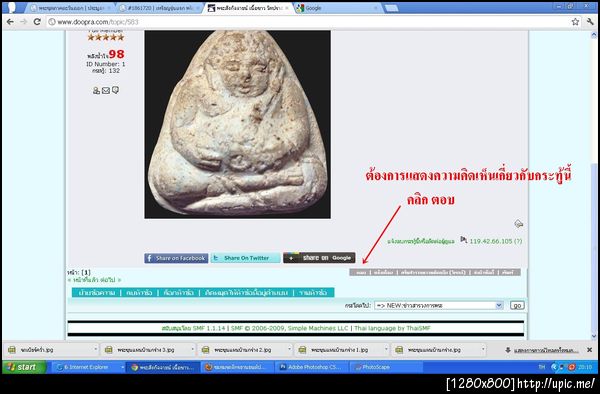Expand the options arrow for the last download item
This screenshot has width=600, height=394.
click(x=483, y=349)
